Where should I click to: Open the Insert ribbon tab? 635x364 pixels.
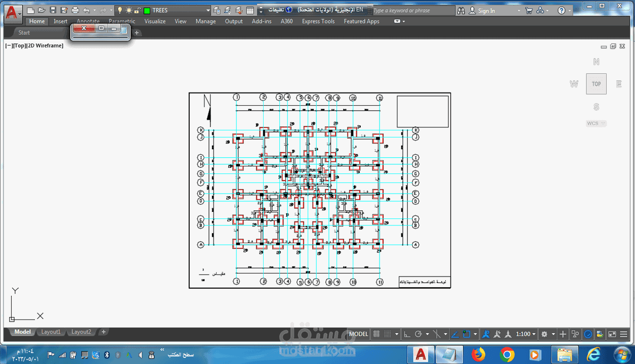[61, 21]
